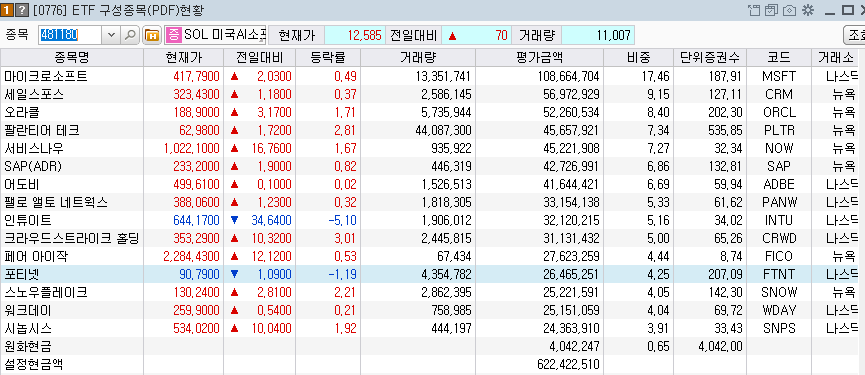Select the 크라우드스트라이크 홀딩 row
The height and width of the screenshot is (375, 865).
[x=429, y=238]
